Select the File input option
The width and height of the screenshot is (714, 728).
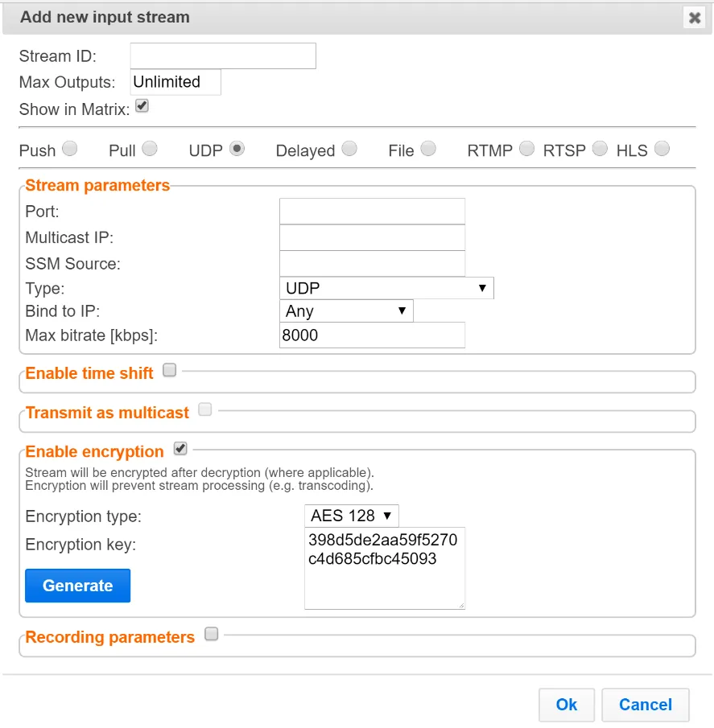428,149
